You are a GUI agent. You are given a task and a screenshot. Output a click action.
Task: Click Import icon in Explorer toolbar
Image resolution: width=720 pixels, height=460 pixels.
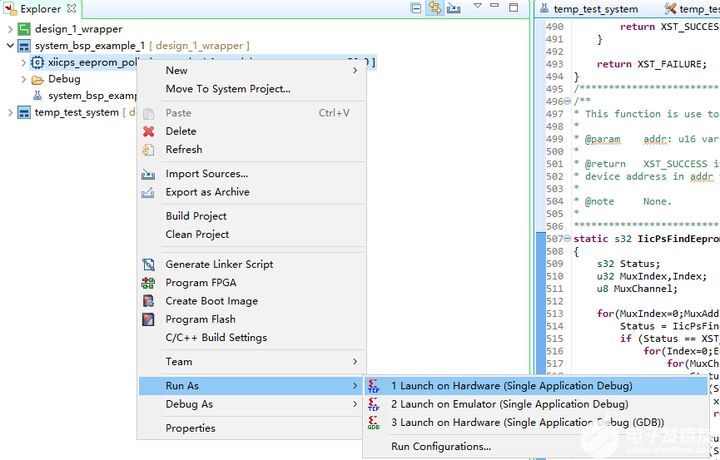454,8
